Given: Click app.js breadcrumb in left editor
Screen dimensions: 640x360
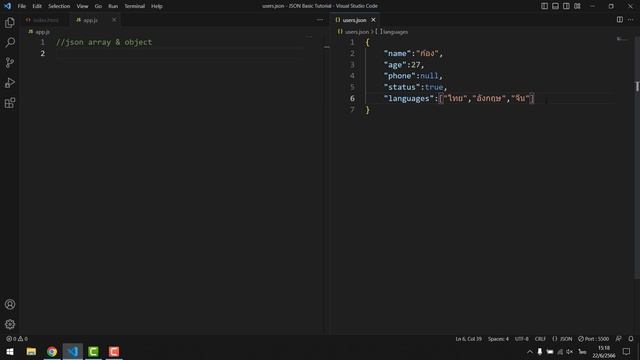Looking at the screenshot, I should pos(39,31).
